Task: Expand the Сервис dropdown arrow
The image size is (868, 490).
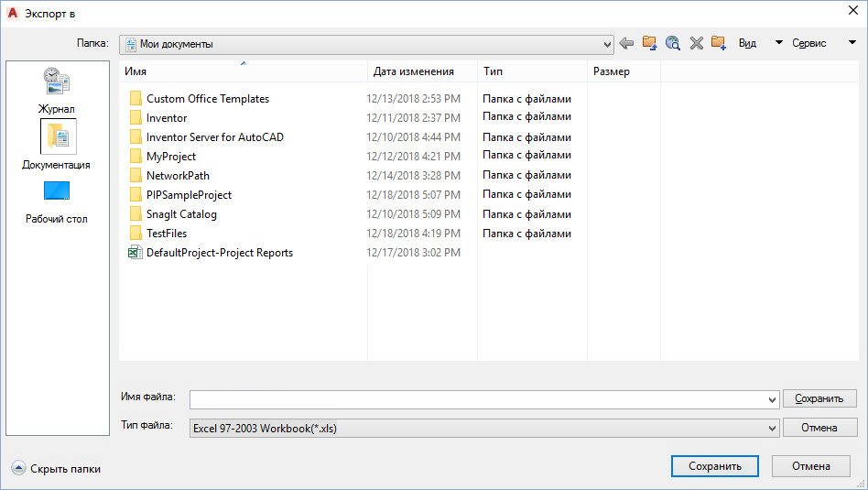Action: pyautogui.click(x=852, y=43)
